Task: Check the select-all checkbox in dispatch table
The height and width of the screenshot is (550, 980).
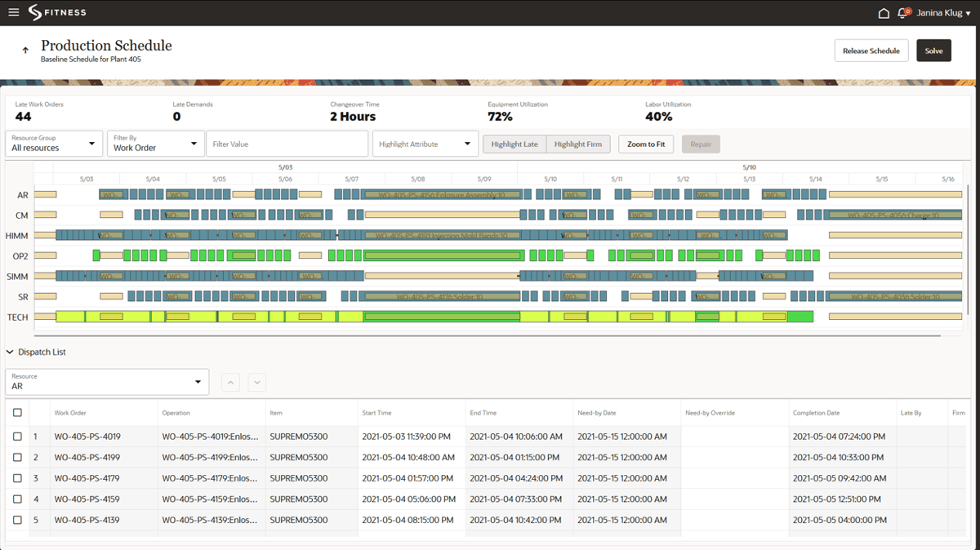Action: tap(17, 413)
